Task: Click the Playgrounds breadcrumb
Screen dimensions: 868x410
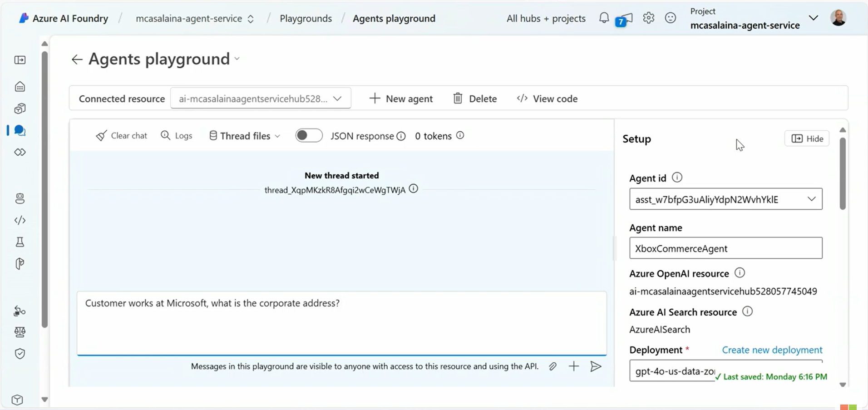Action: (x=306, y=19)
